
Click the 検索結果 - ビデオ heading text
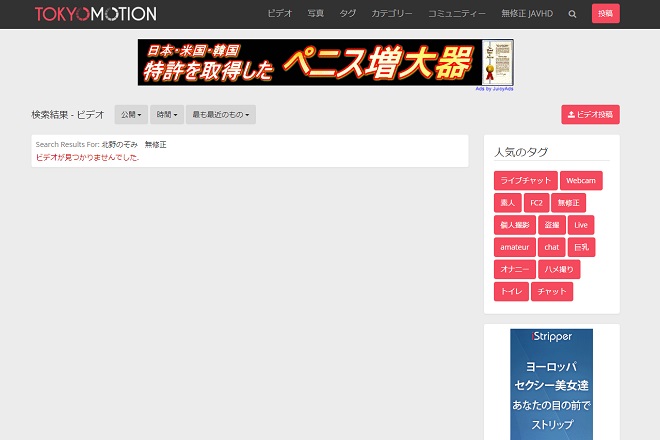coord(68,115)
